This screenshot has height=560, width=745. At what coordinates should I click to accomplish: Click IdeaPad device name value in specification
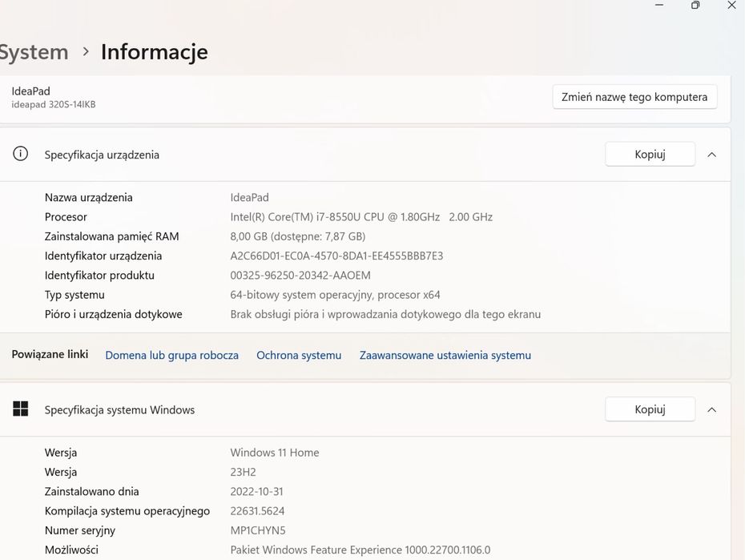coord(249,198)
